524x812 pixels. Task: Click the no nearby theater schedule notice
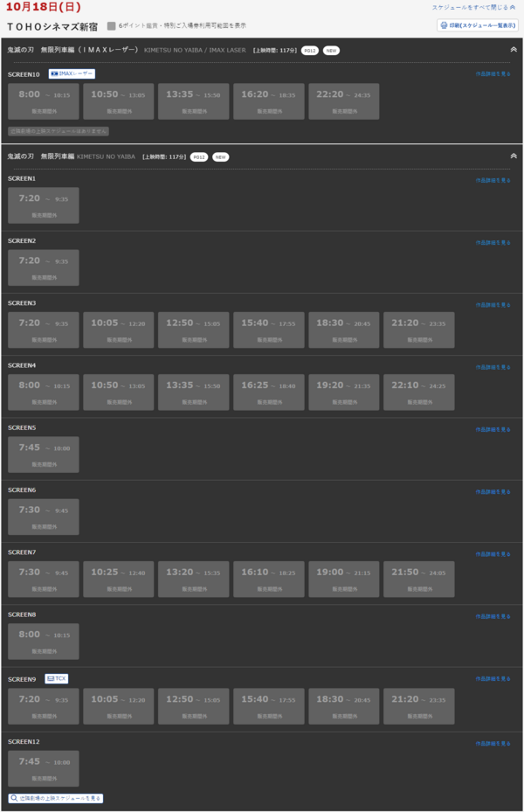(x=59, y=131)
